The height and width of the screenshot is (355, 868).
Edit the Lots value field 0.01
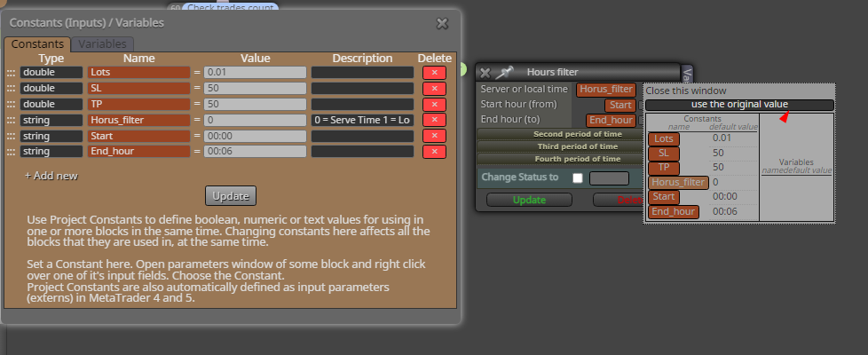click(256, 73)
